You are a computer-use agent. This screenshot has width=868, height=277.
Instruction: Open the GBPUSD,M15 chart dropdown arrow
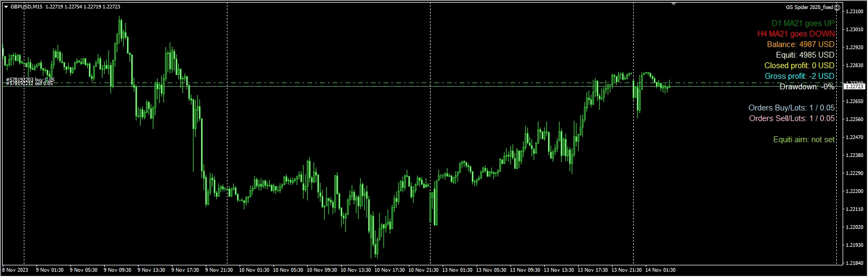[6, 7]
